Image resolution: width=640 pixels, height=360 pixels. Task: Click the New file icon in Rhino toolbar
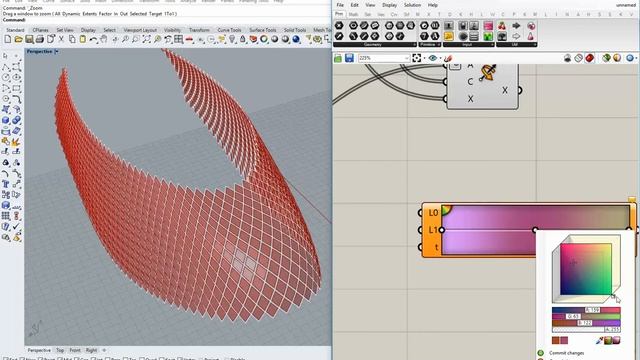(7, 40)
